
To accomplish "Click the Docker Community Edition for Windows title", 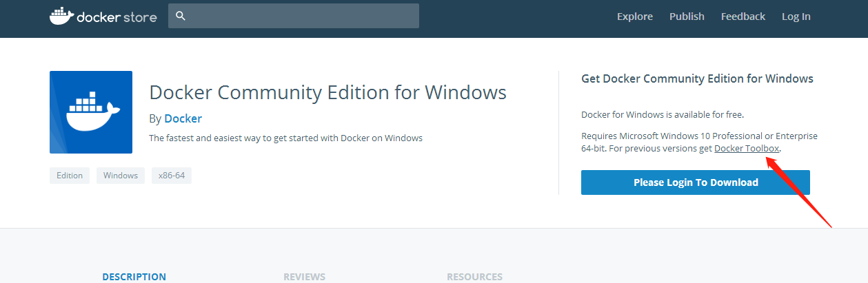I will [328, 92].
